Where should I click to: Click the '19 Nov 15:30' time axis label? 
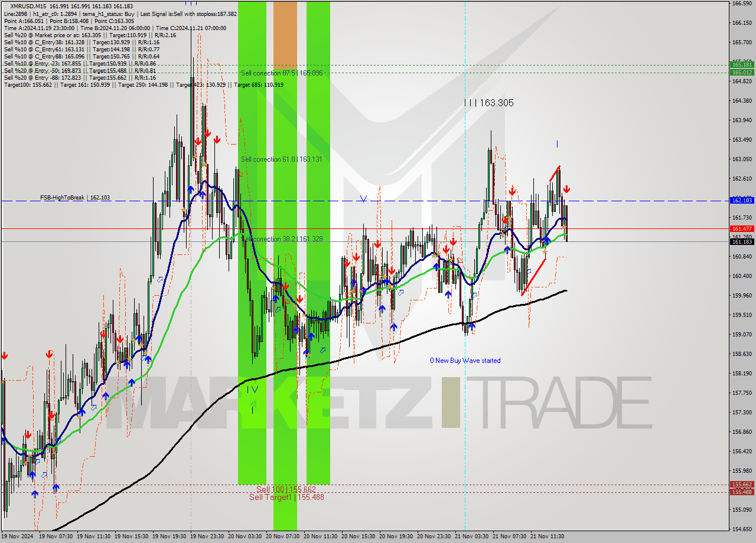(131, 537)
